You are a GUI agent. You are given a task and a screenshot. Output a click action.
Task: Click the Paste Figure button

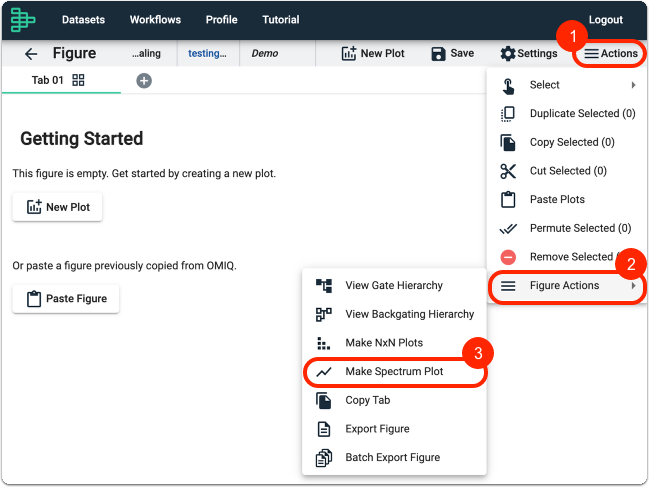tap(66, 299)
